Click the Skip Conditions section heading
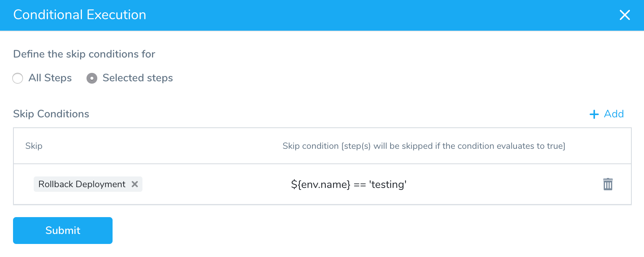 [x=51, y=114]
